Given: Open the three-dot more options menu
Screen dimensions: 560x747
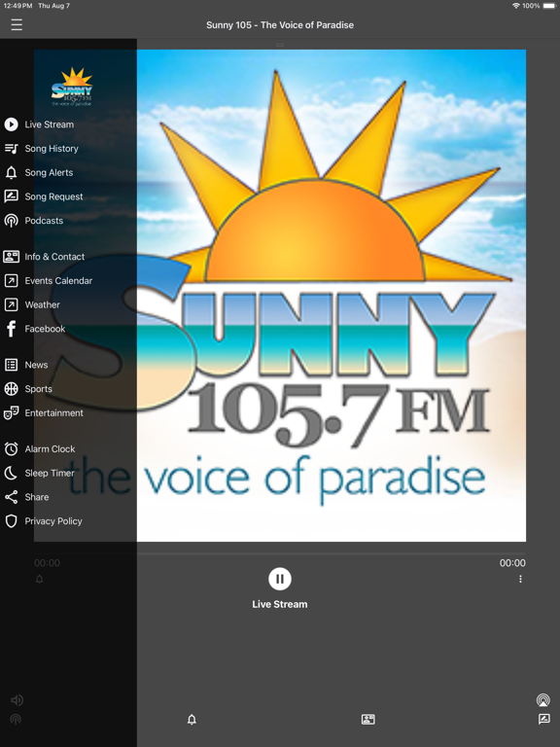Looking at the screenshot, I should click(520, 579).
